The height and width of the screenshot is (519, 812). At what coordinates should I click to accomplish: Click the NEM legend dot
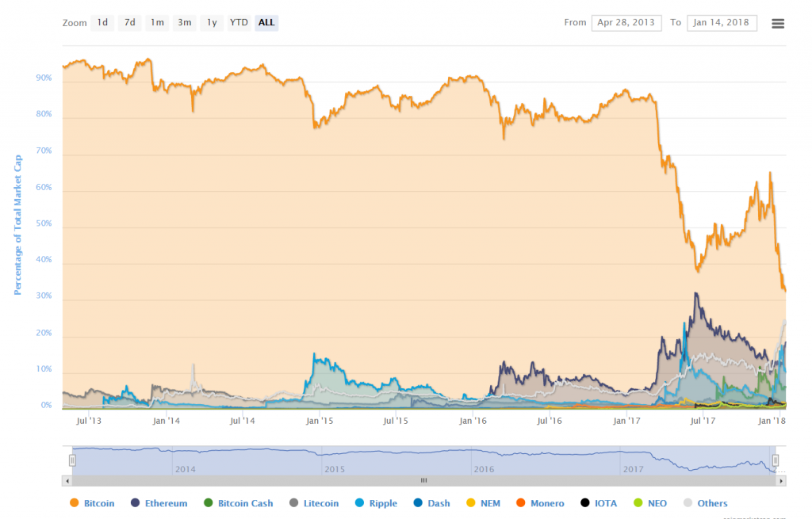click(471, 503)
